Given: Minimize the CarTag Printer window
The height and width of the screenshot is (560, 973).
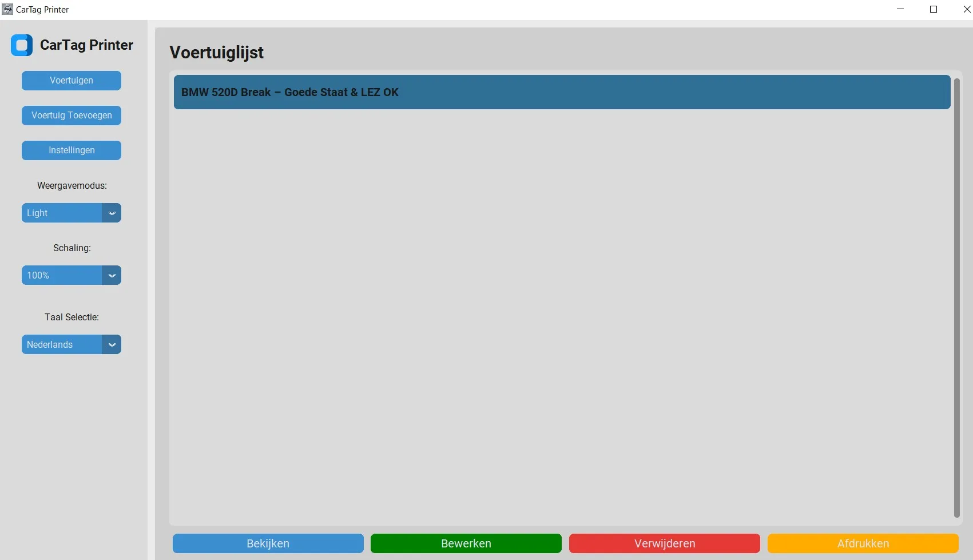Looking at the screenshot, I should (x=900, y=9).
